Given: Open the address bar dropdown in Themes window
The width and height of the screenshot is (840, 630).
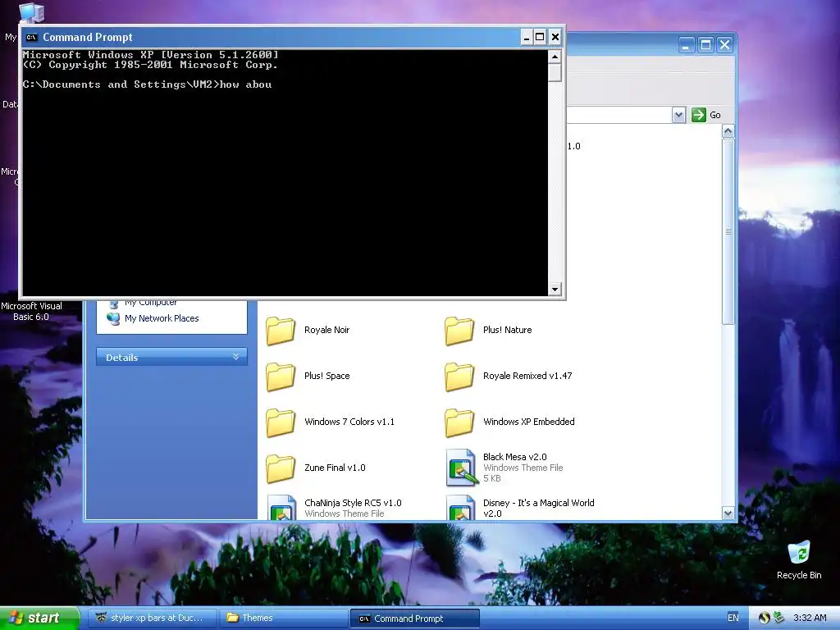Looking at the screenshot, I should point(678,115).
